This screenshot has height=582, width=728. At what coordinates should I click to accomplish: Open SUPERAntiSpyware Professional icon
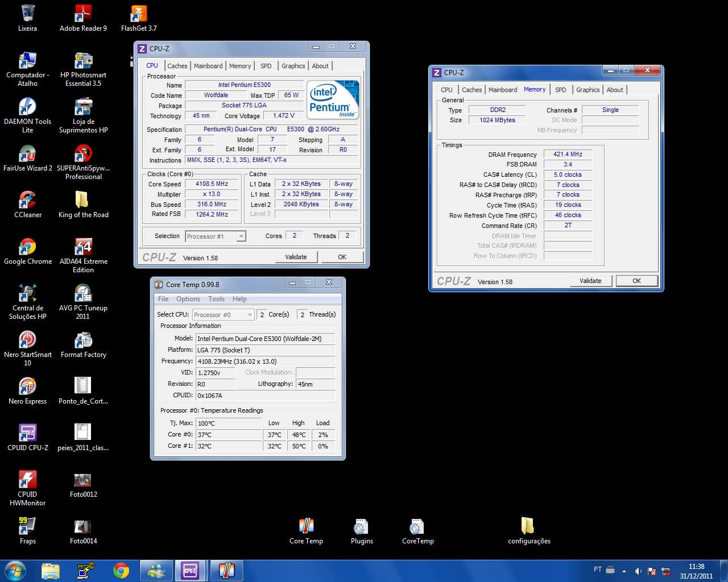83,162
